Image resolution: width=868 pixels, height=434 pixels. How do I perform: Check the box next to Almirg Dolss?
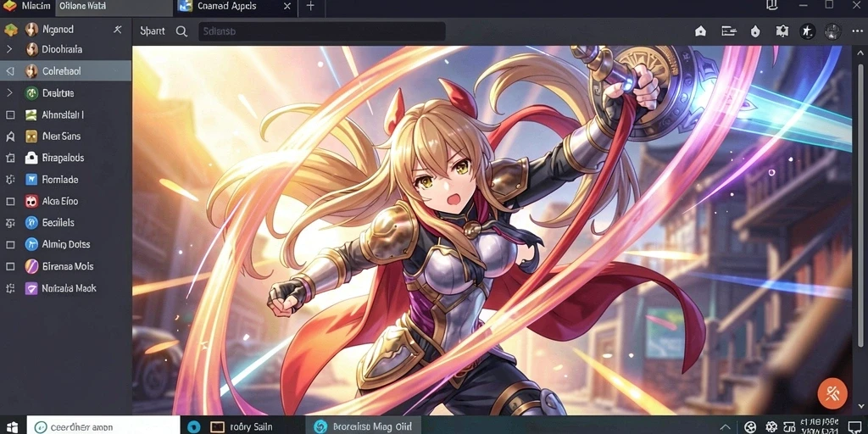pos(10,244)
